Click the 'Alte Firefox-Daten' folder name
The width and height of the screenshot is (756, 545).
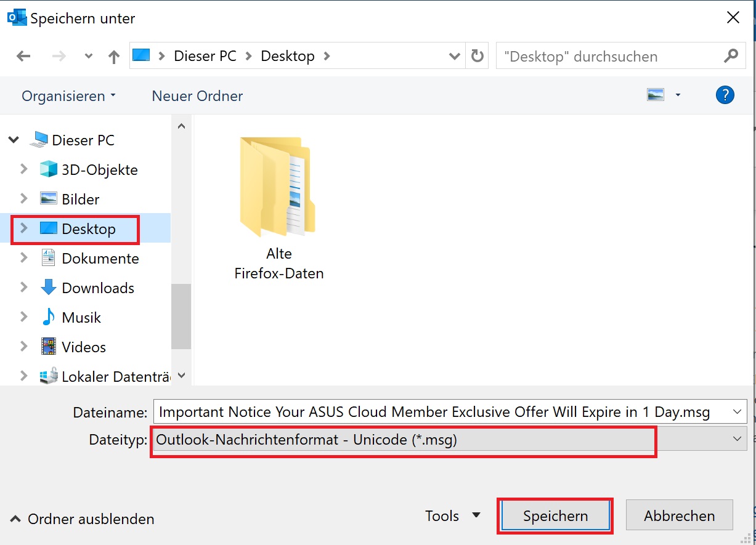click(x=279, y=264)
